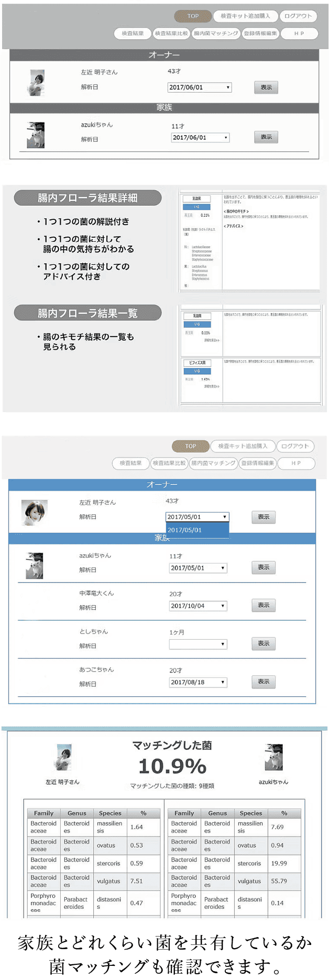Click owner photo beside the 2017/06/01 date

tap(36, 83)
